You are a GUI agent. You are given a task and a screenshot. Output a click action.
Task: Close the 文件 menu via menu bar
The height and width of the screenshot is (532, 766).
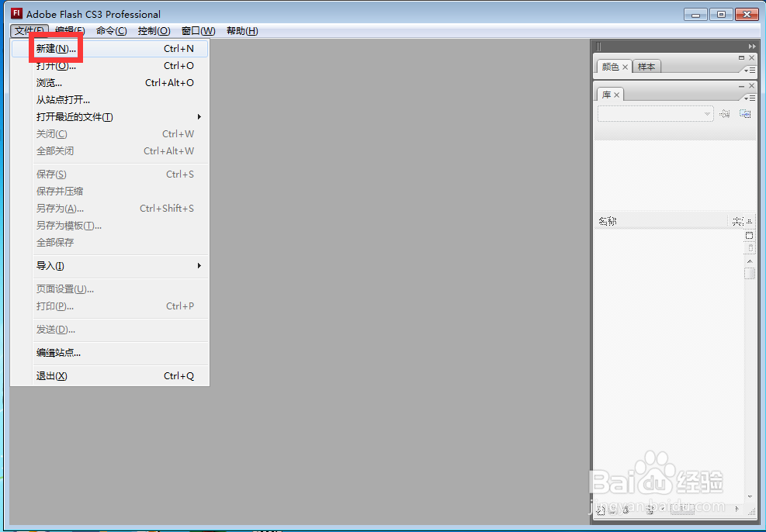point(29,31)
